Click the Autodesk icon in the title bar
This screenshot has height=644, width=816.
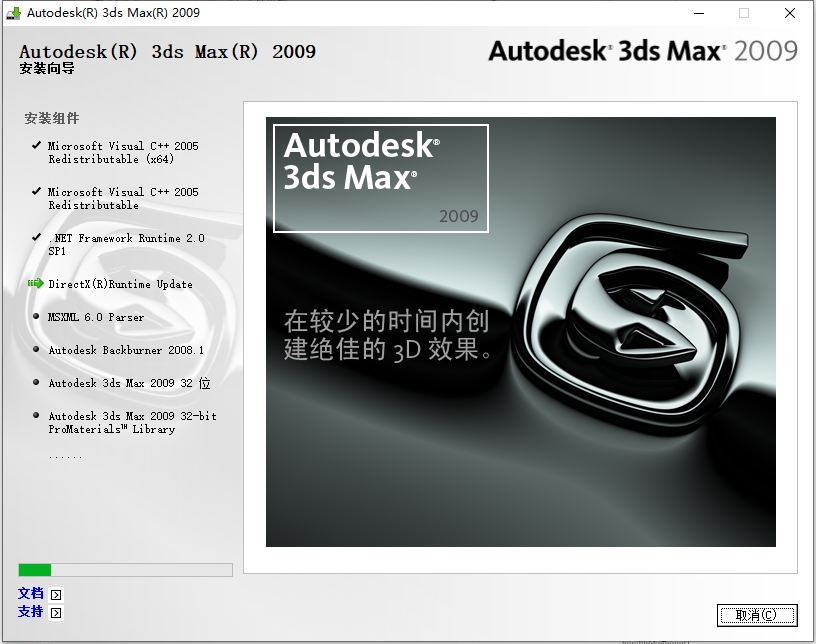(x=14, y=13)
